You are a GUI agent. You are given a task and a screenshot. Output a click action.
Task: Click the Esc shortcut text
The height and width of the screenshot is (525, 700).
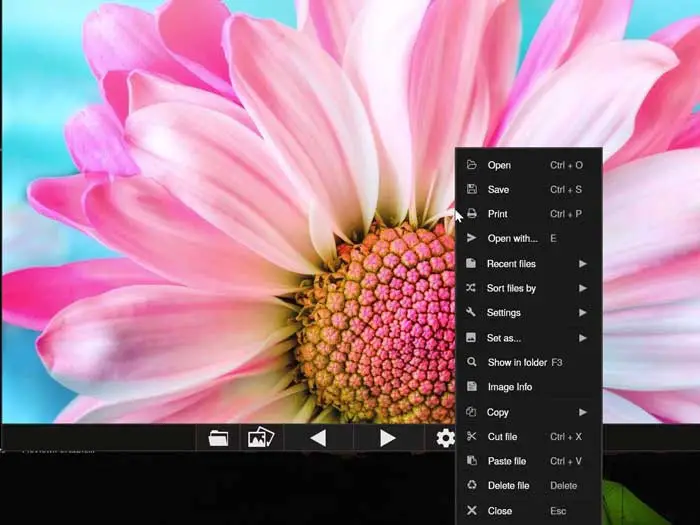tap(558, 511)
